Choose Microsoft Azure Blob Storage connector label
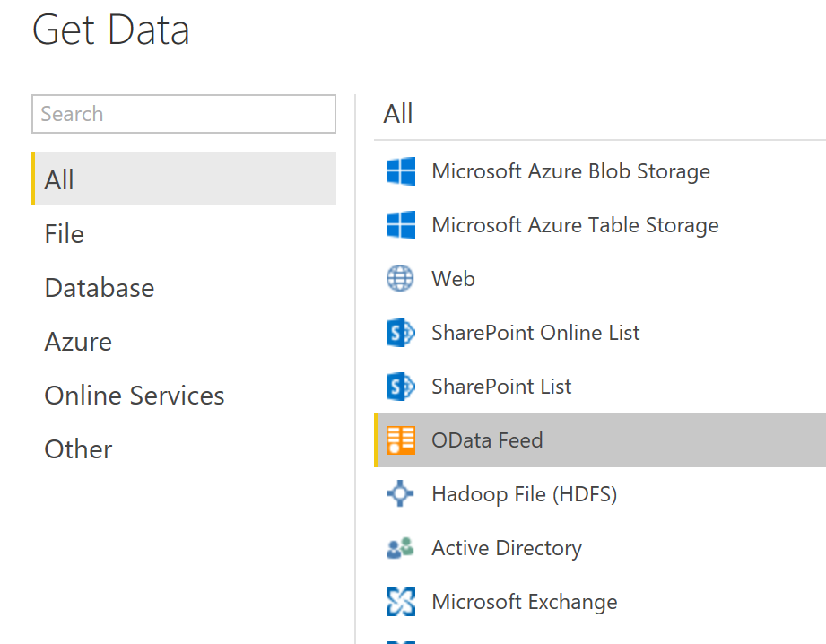This screenshot has width=826, height=644. (x=570, y=171)
